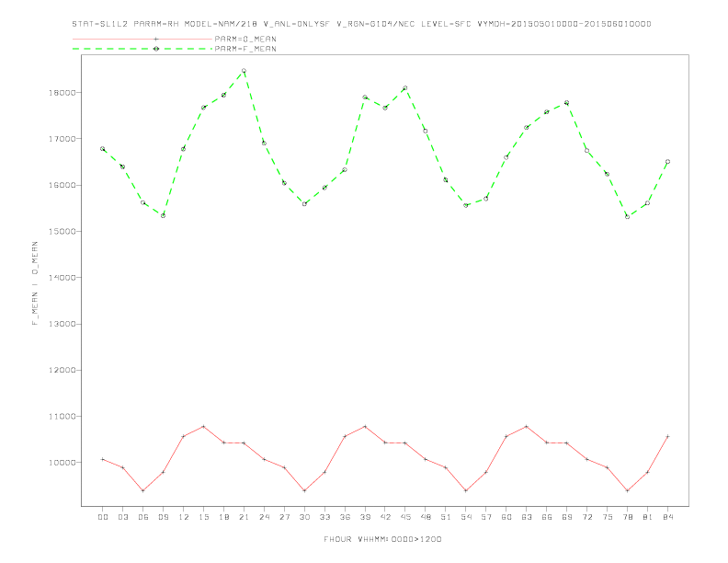Click x-axis tick label 09
The height and width of the screenshot is (563, 728).
pos(163,517)
